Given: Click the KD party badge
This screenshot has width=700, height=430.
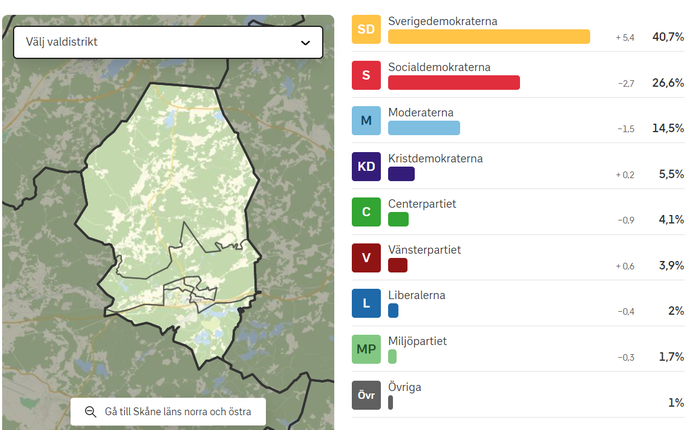Looking at the screenshot, I should (x=366, y=167).
